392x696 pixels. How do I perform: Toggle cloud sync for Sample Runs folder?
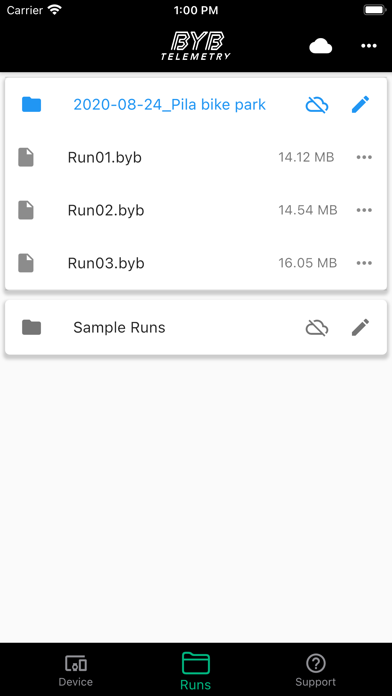[317, 328]
